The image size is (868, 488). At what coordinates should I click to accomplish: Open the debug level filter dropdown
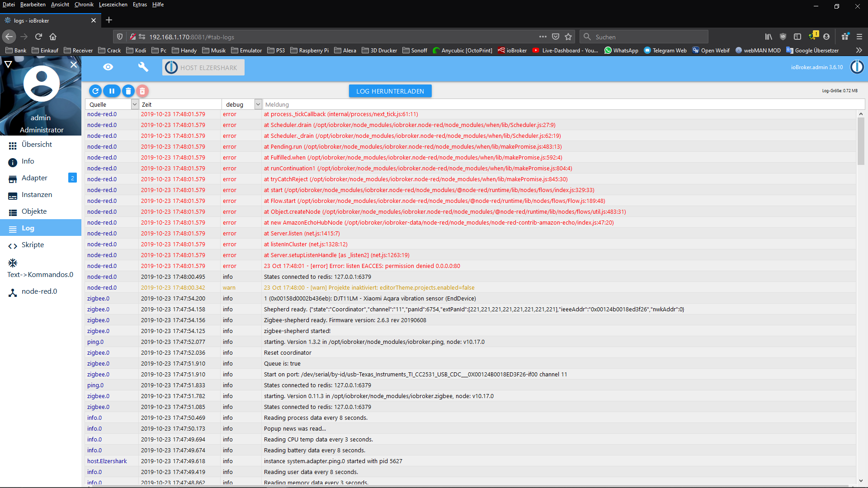pyautogui.click(x=258, y=104)
